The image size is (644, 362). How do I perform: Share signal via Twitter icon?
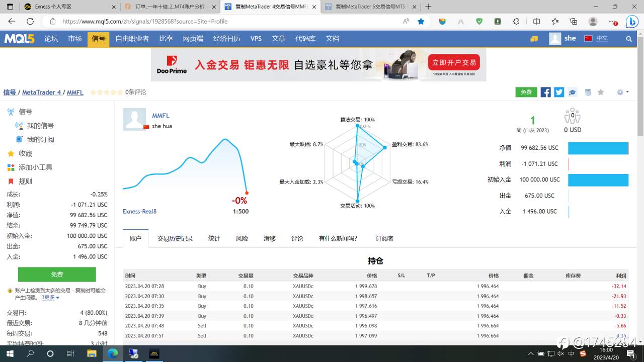click(559, 92)
